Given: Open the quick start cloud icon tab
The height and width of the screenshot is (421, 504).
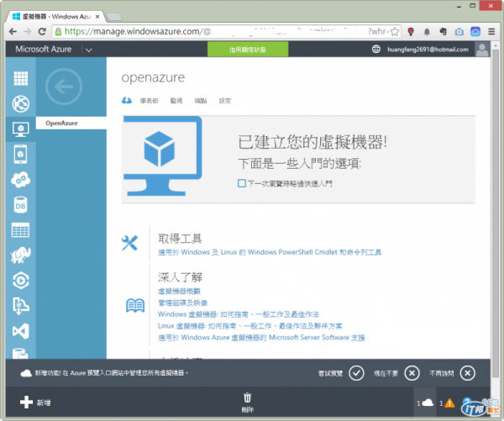Looking at the screenshot, I should tap(127, 101).
